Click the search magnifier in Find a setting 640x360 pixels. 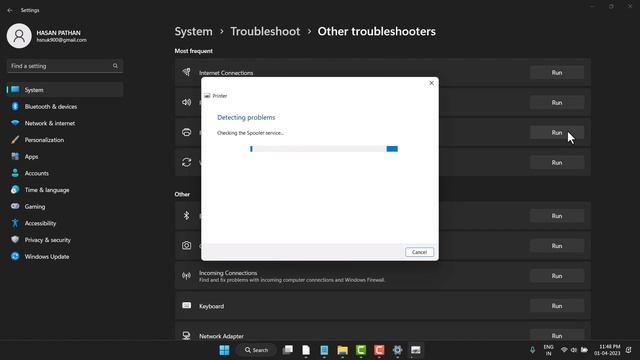tap(115, 66)
